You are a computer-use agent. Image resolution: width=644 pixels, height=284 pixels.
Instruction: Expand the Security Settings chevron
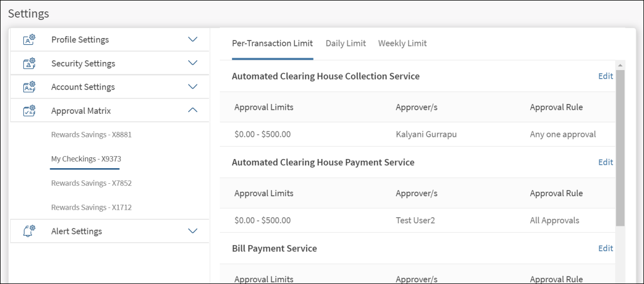tap(193, 63)
